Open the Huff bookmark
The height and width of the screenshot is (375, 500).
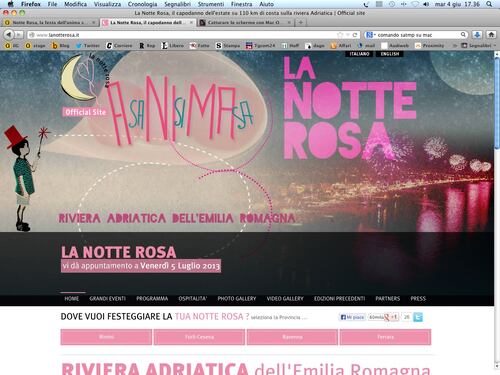coord(290,46)
